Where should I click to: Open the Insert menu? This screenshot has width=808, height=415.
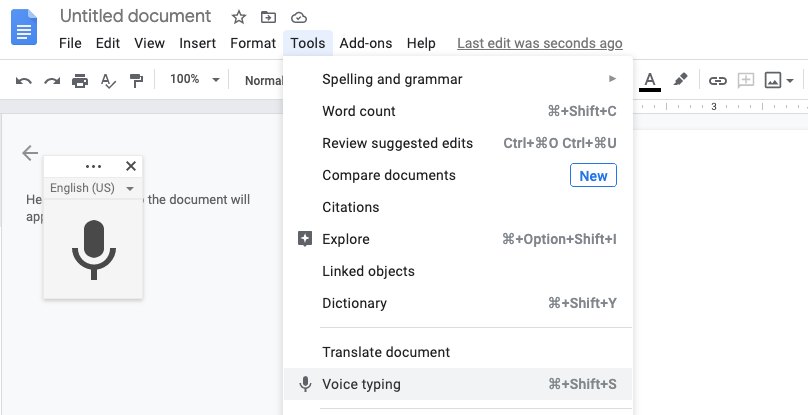tap(197, 43)
